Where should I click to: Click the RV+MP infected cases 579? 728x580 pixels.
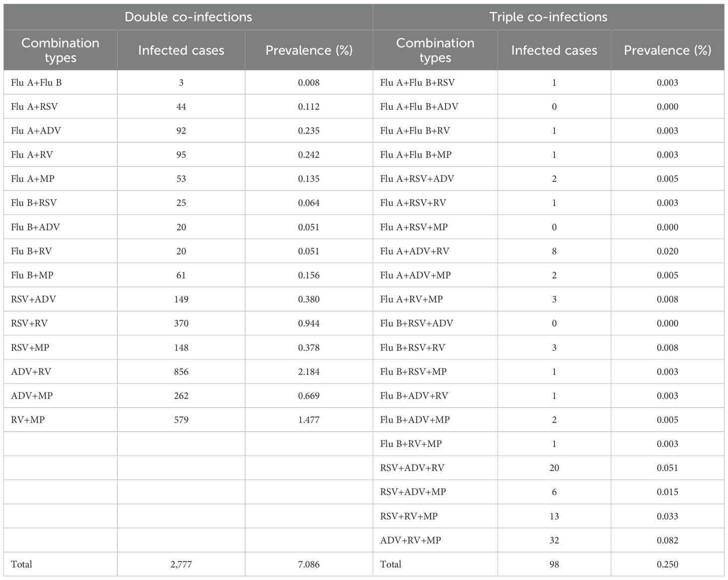click(181, 420)
